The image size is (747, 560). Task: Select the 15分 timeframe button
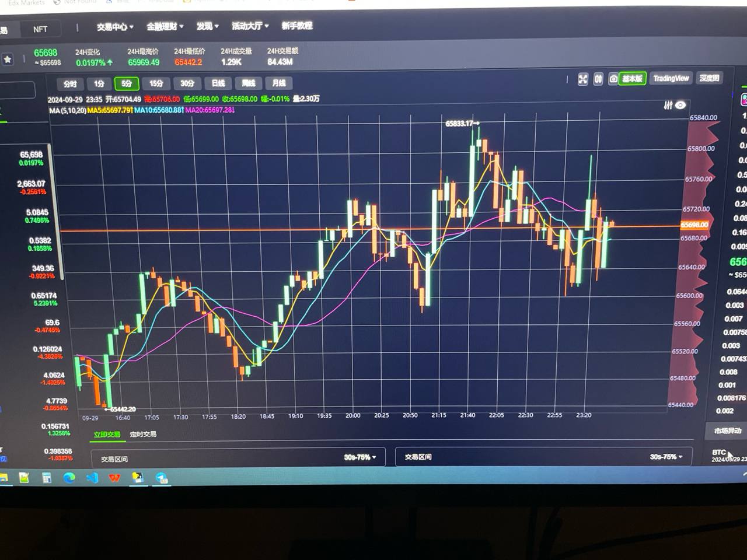[156, 83]
